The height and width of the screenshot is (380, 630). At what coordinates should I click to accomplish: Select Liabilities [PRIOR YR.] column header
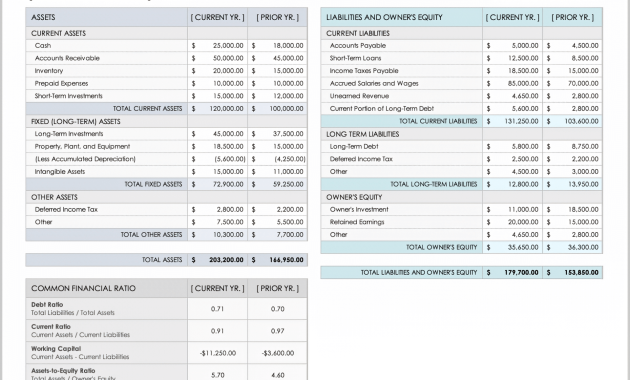pyautogui.click(x=573, y=17)
